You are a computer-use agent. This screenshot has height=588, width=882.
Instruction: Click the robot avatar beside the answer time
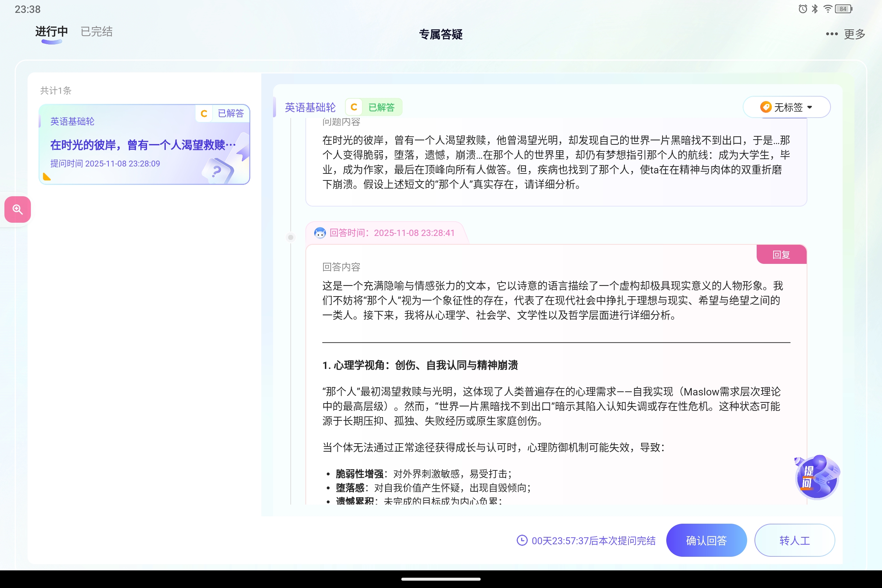coord(319,233)
